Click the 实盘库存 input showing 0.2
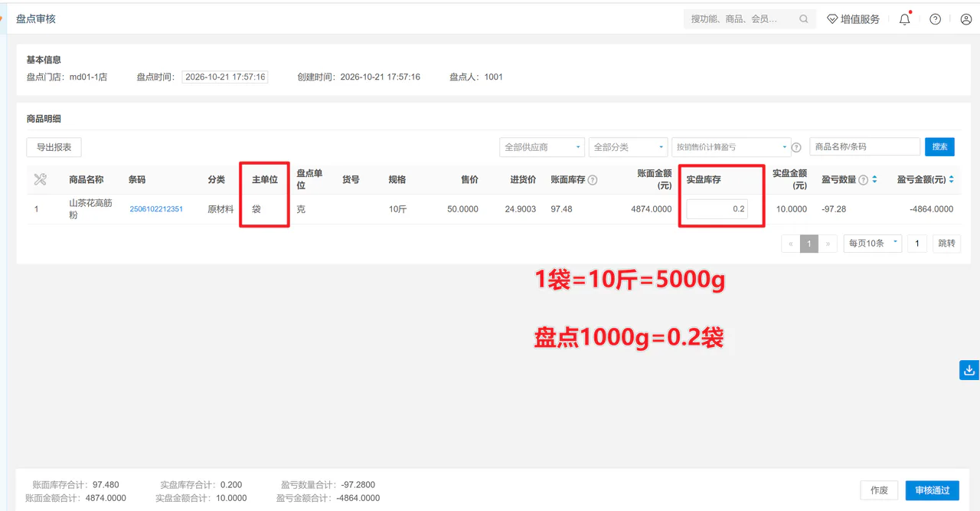The width and height of the screenshot is (980, 511). [717, 209]
